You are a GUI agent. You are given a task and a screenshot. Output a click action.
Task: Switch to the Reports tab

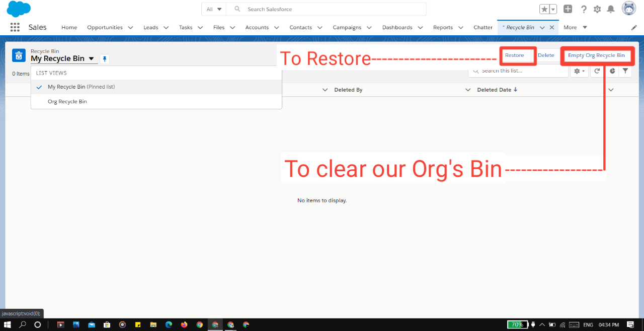coord(443,27)
